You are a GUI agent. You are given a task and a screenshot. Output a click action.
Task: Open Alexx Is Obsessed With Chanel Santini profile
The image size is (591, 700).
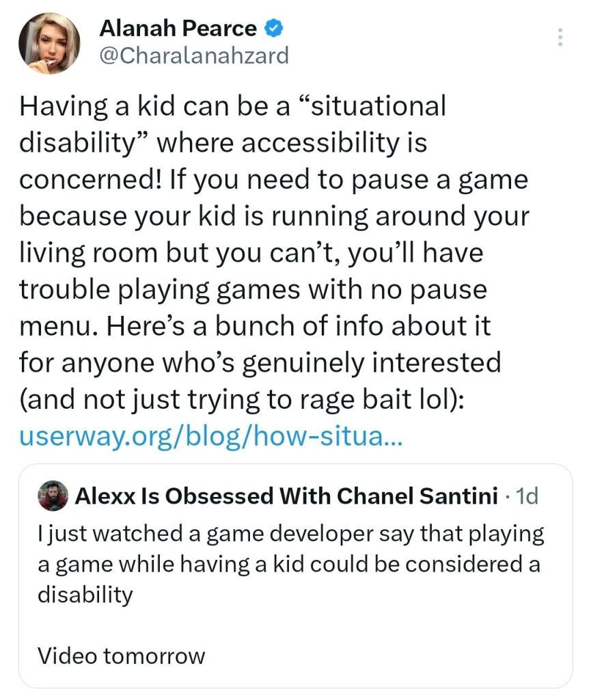(286, 496)
